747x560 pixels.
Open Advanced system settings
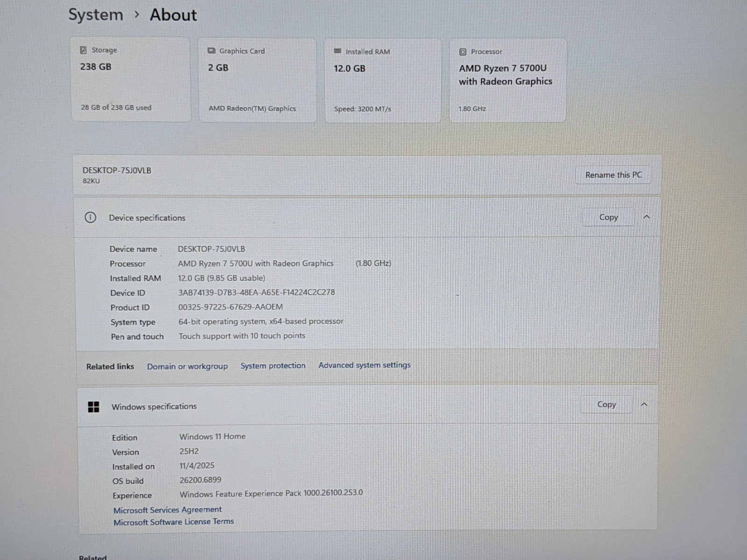(365, 365)
